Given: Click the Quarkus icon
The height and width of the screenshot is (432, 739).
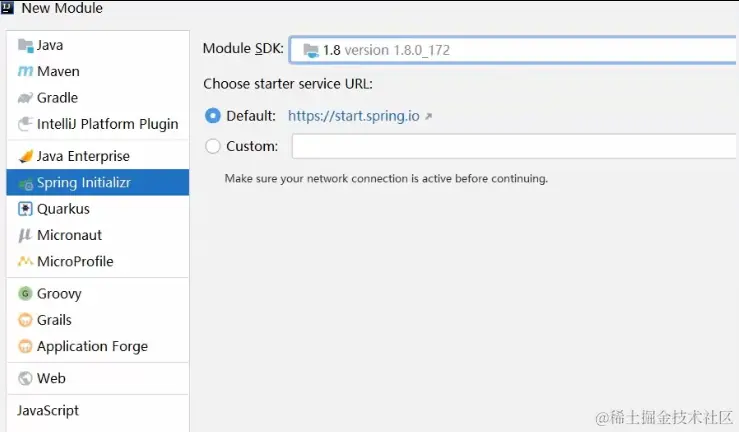Looking at the screenshot, I should pyautogui.click(x=26, y=209).
